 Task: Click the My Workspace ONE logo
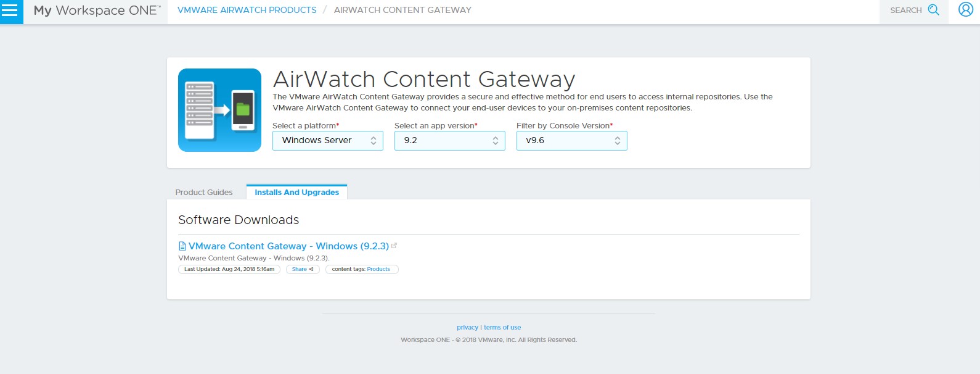click(x=97, y=10)
